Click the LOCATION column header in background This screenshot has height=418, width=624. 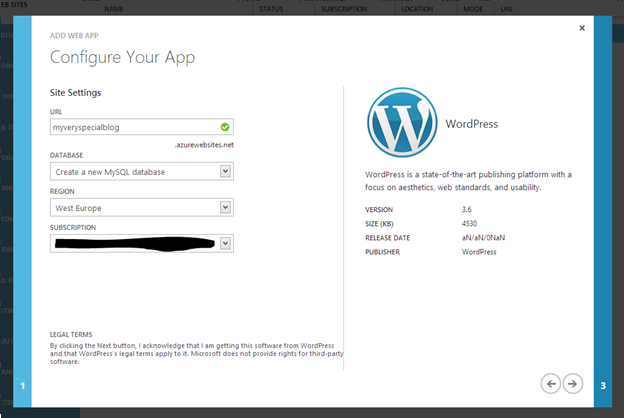(417, 9)
